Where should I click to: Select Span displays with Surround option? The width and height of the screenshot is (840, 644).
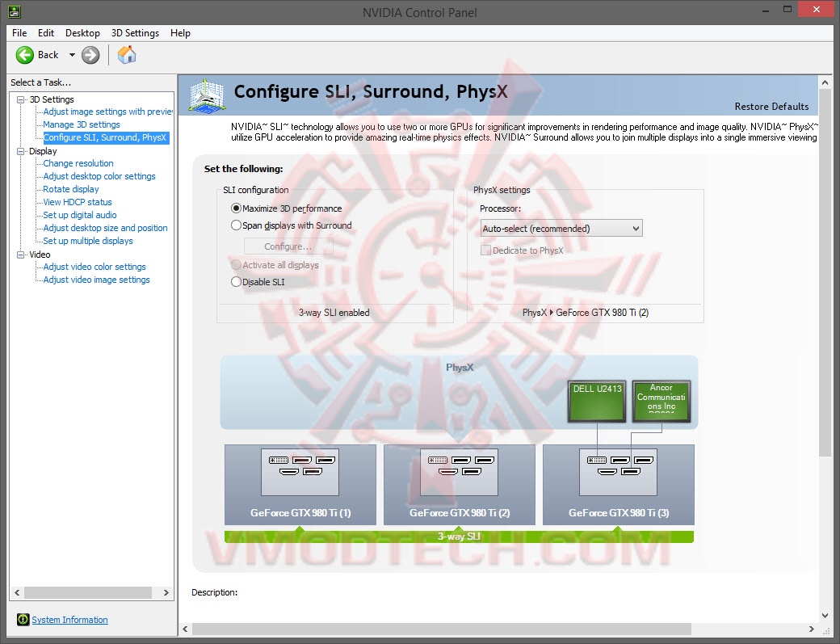[x=236, y=225]
